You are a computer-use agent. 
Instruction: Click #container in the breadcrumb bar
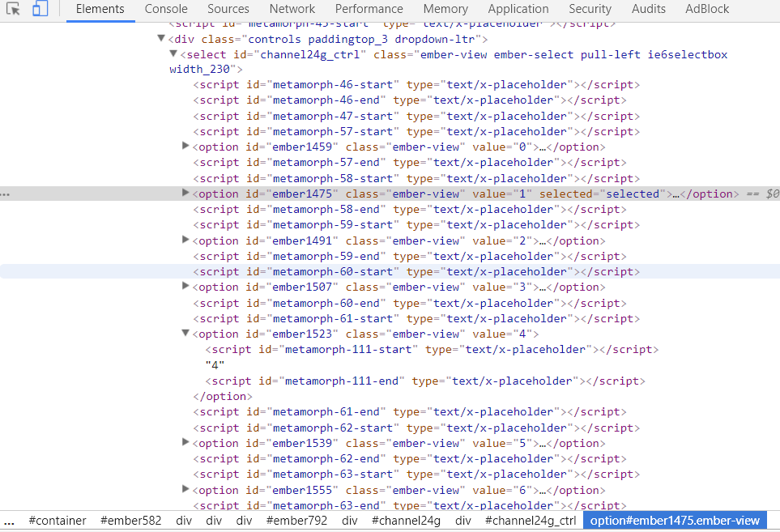(x=57, y=521)
